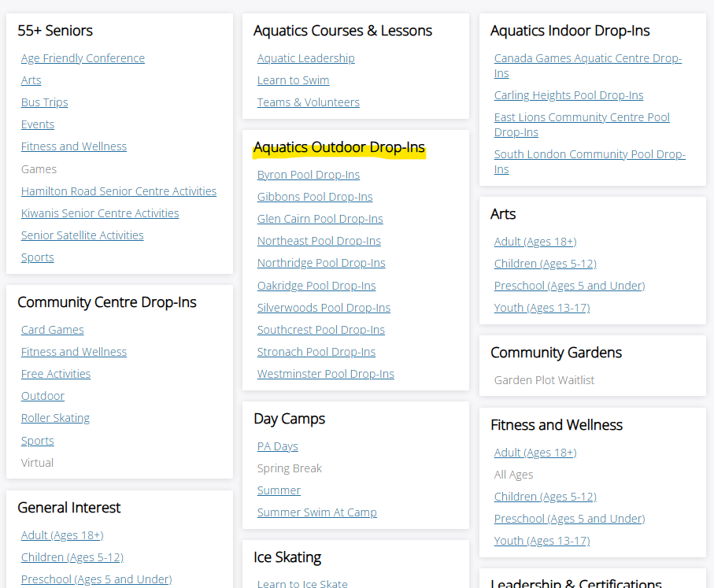
Task: Select Spring Break text under Day Camps
Action: (x=290, y=468)
